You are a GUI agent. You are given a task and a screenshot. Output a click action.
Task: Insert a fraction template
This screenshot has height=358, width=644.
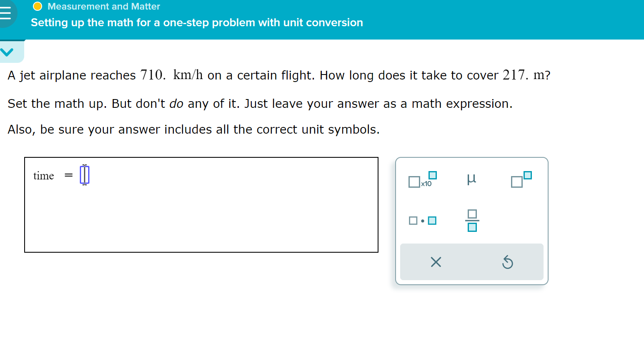(x=471, y=220)
